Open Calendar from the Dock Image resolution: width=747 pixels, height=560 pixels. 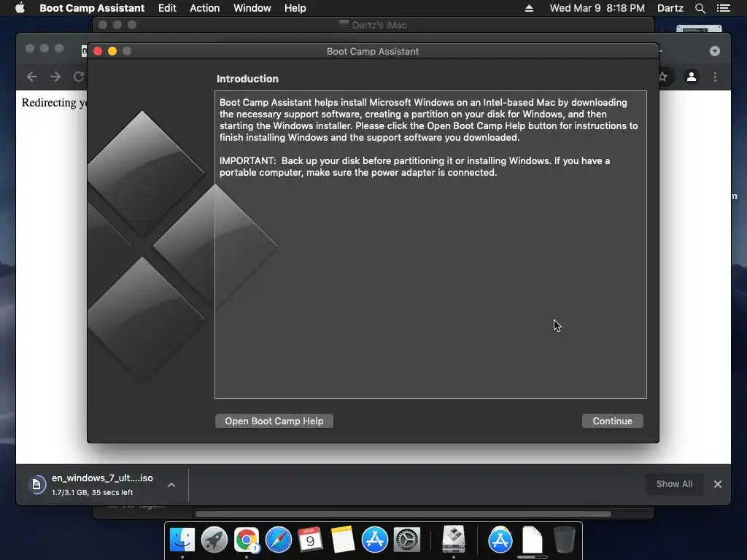pyautogui.click(x=310, y=540)
